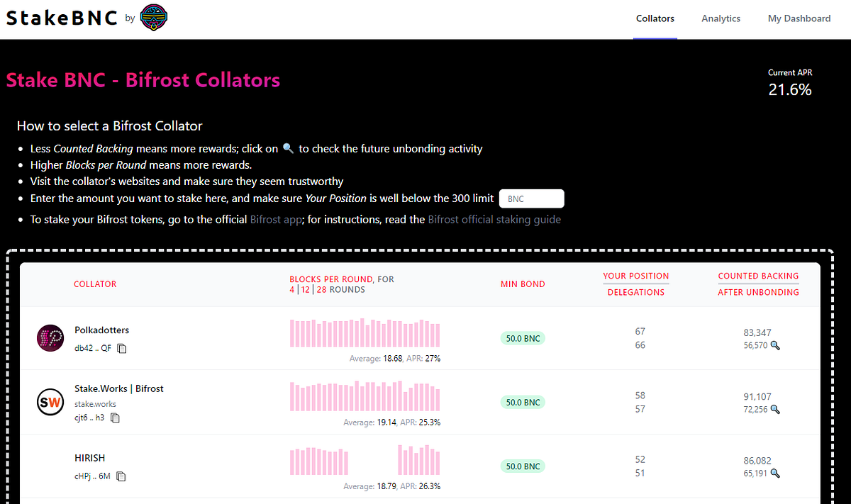Select 28 rounds for blocks per round
851x504 pixels.
(x=322, y=289)
